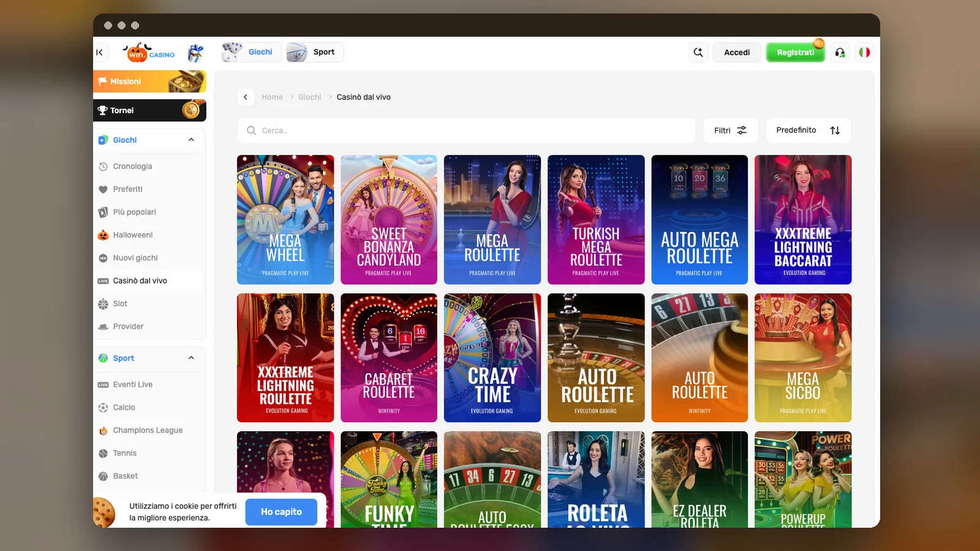Open the Missioni banner
980x551 pixels.
coord(149,81)
